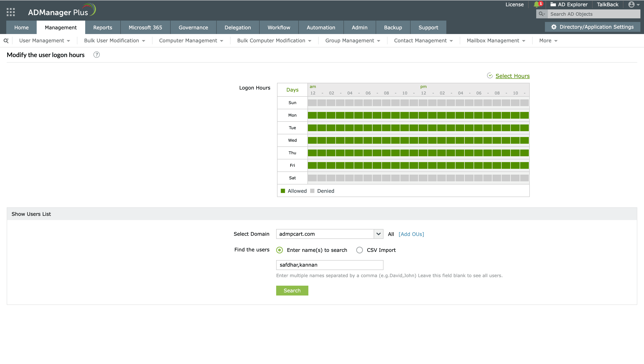Click the gray Denied legend swatch

[x=312, y=191]
